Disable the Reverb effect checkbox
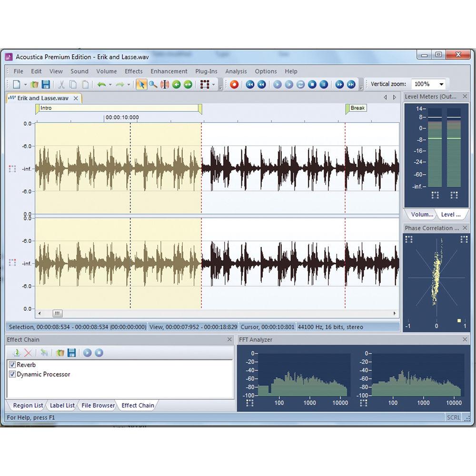Screen dimensions: 476x476 (x=13, y=365)
